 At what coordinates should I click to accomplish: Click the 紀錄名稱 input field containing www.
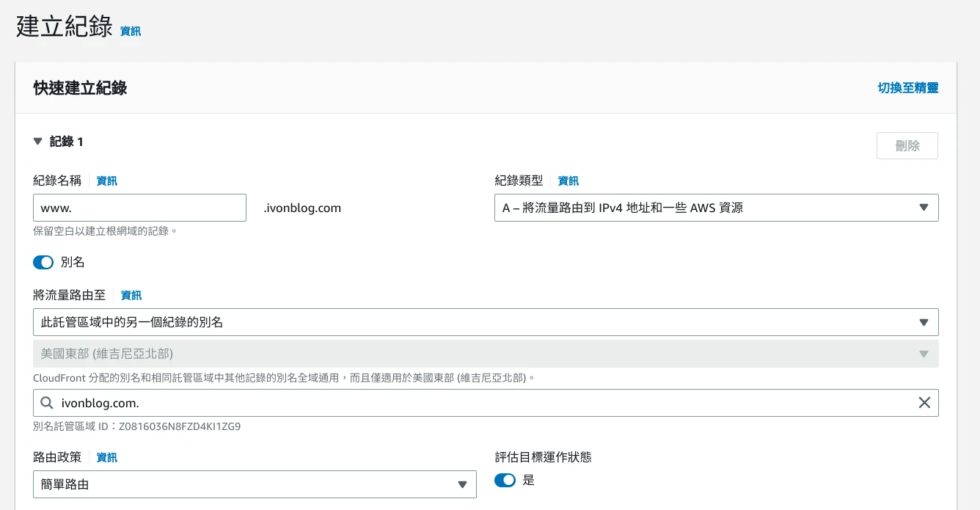pyautogui.click(x=139, y=208)
